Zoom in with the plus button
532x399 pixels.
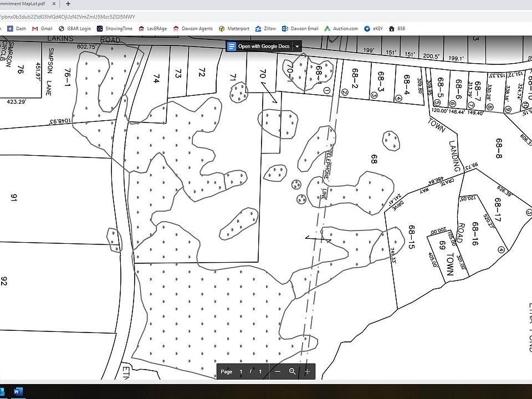coord(307,371)
